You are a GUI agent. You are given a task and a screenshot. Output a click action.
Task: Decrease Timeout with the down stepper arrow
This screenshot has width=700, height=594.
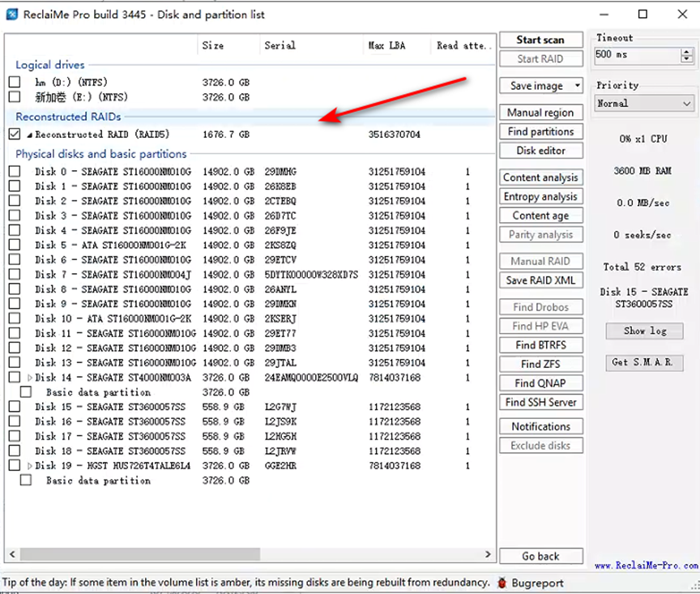pyautogui.click(x=687, y=59)
